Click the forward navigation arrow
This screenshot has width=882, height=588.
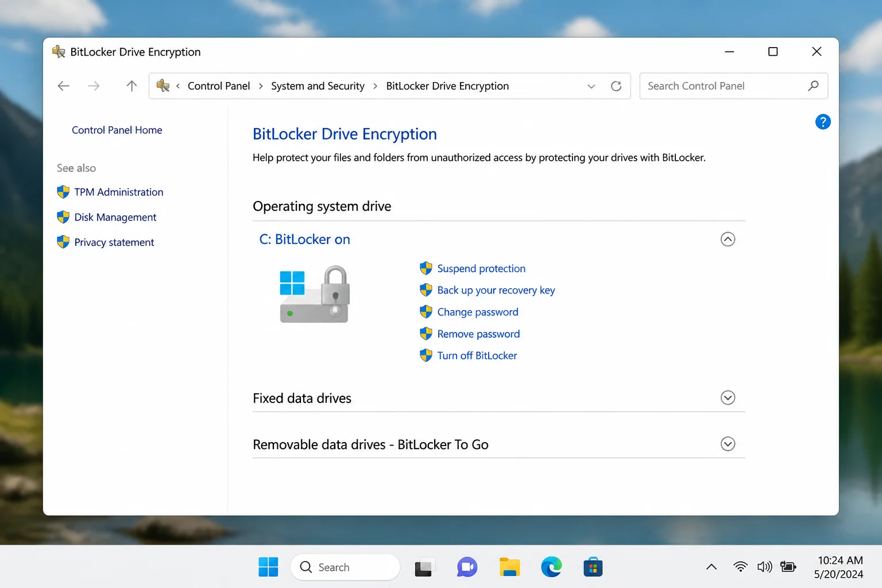(94, 86)
